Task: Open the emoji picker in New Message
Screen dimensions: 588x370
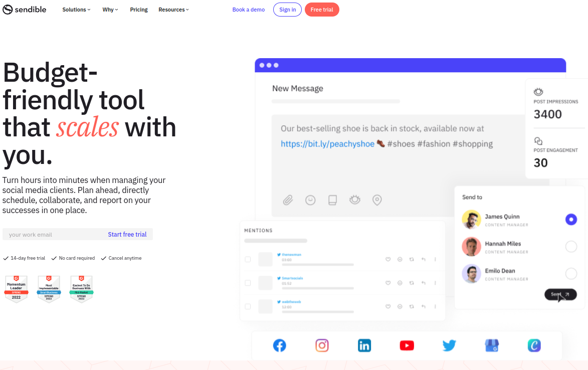Action: (310, 200)
